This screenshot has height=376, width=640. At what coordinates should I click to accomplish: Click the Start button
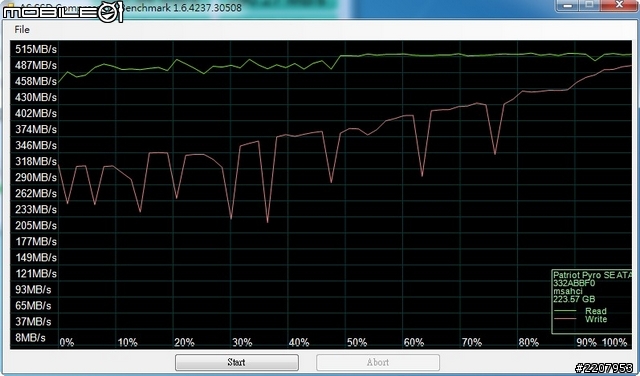click(x=237, y=362)
